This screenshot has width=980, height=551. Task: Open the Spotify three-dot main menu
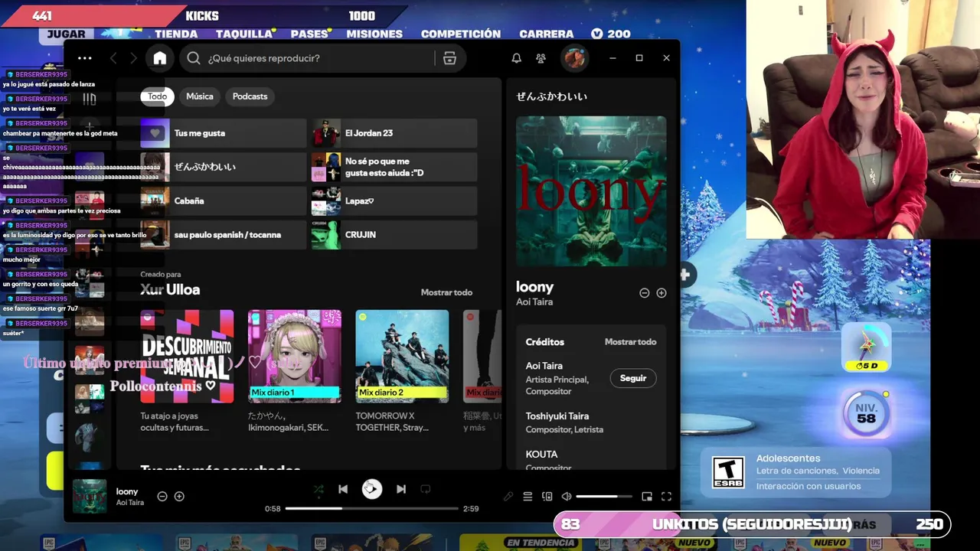85,58
